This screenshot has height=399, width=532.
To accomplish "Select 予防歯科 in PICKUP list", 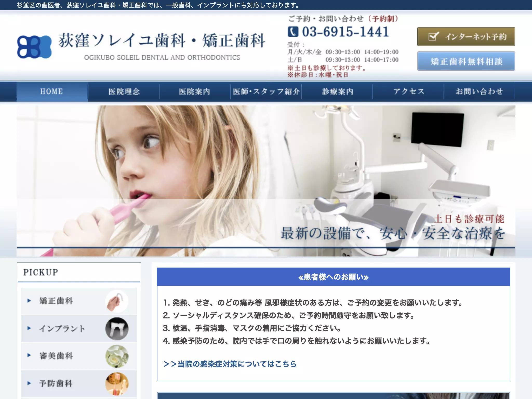I will pos(79,384).
